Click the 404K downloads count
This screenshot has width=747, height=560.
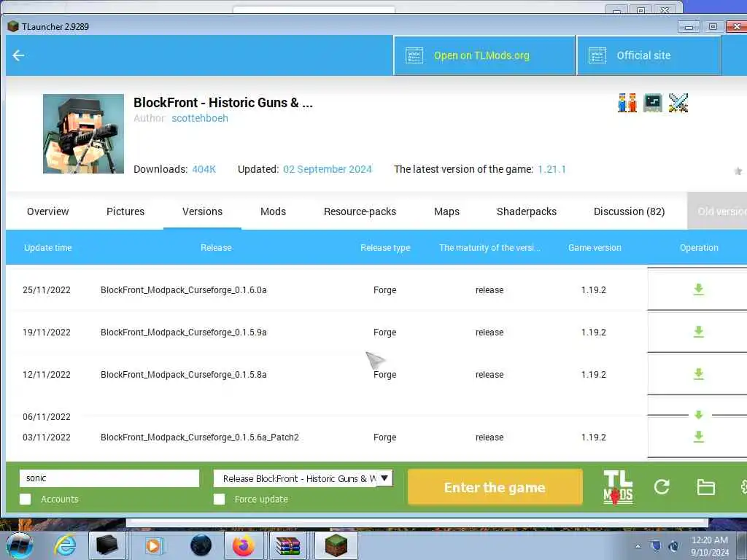click(x=204, y=169)
